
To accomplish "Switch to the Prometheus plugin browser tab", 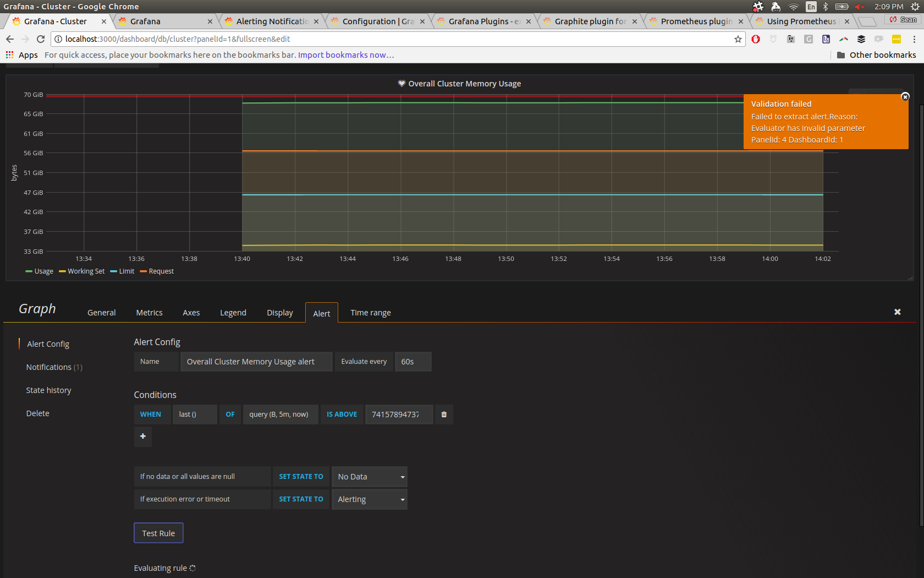I will [696, 21].
